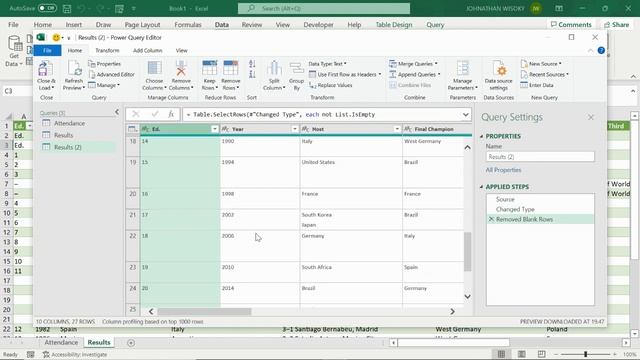This screenshot has width=640, height=360.
Task: Switch to Attendance sheet tab
Action: (61, 342)
